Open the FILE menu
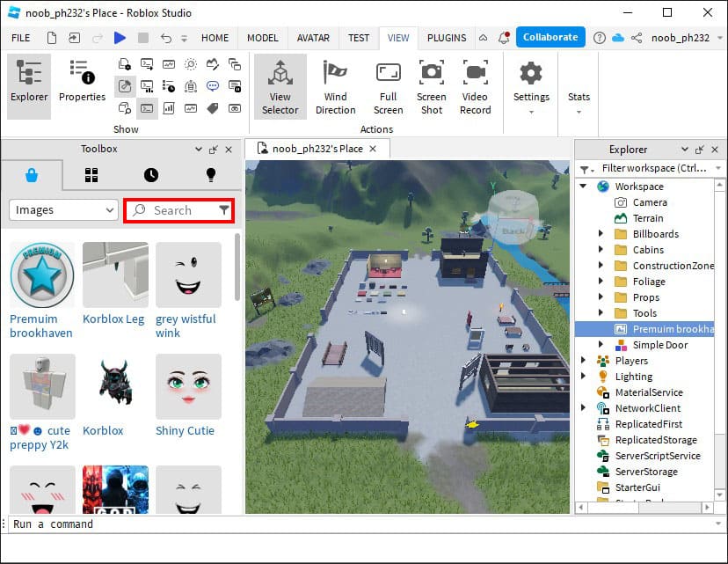The image size is (728, 564). 20,38
